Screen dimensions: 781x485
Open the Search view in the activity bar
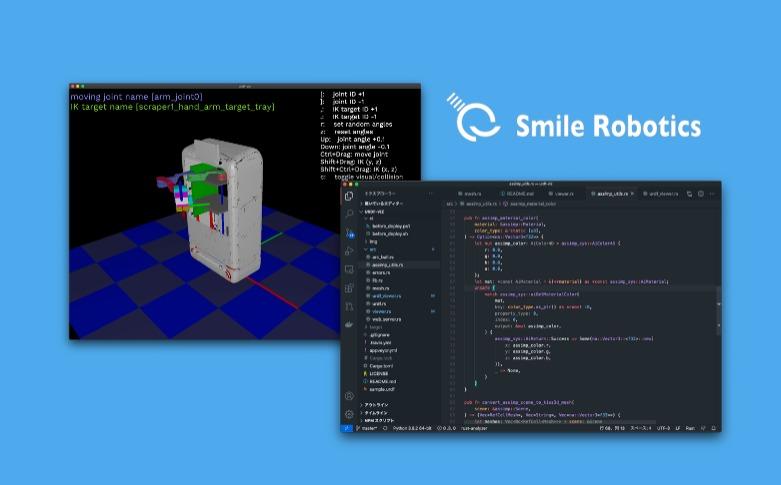click(349, 214)
